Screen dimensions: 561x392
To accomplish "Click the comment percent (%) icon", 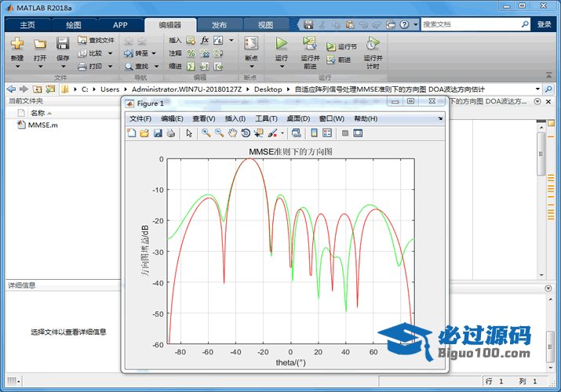I will (191, 53).
